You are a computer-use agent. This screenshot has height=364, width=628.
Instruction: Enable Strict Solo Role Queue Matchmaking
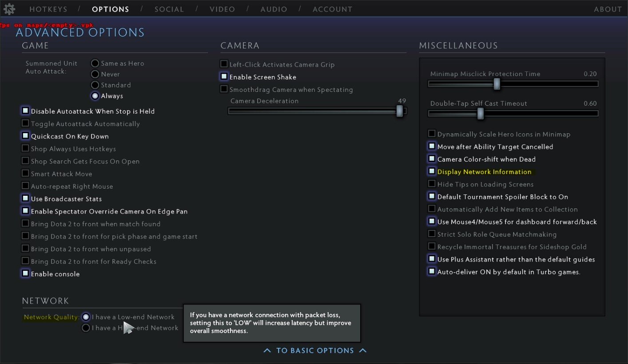tap(432, 234)
